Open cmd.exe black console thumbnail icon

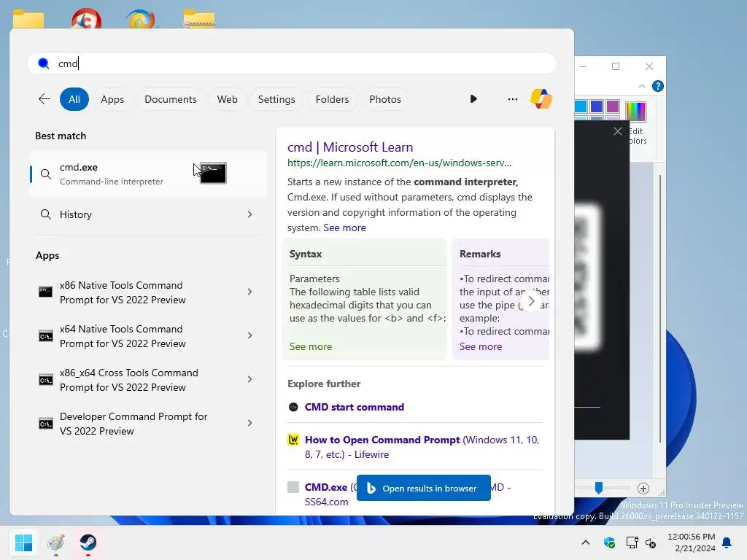(213, 173)
